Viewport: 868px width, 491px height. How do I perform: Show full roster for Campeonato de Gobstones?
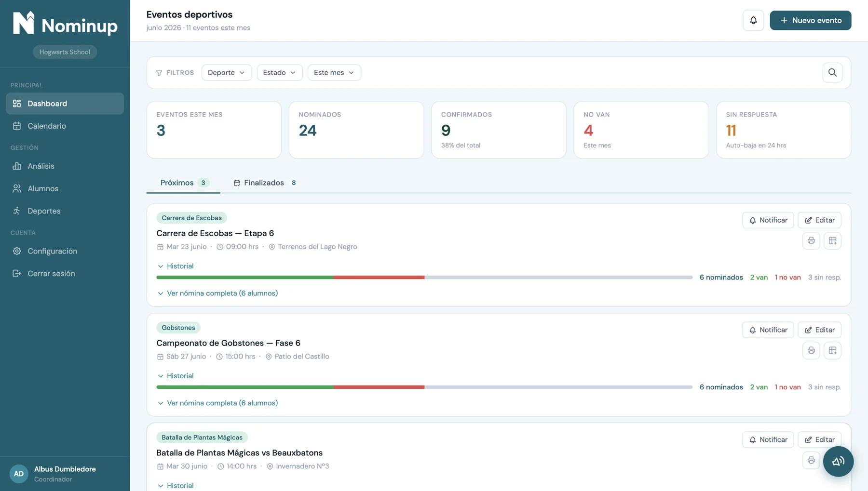217,403
